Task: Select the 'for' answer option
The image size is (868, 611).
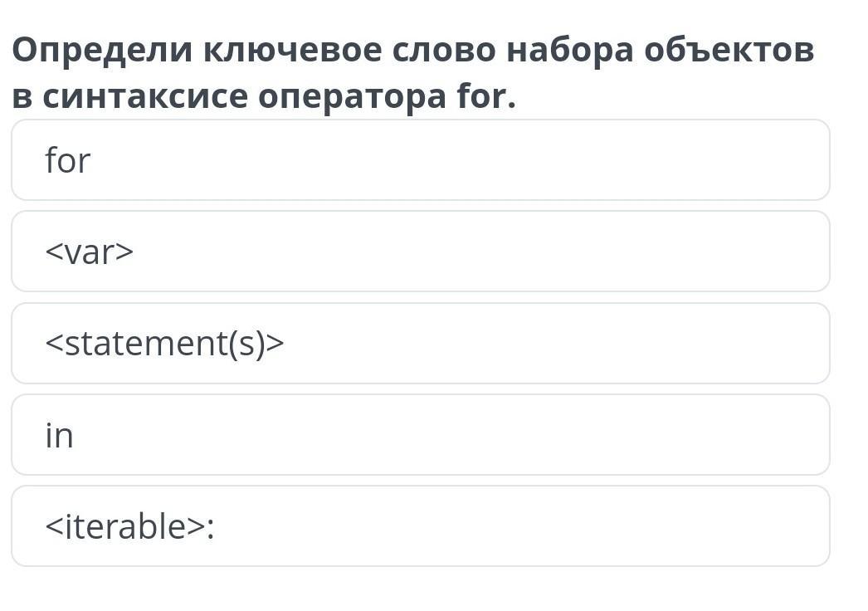Action: coord(420,160)
